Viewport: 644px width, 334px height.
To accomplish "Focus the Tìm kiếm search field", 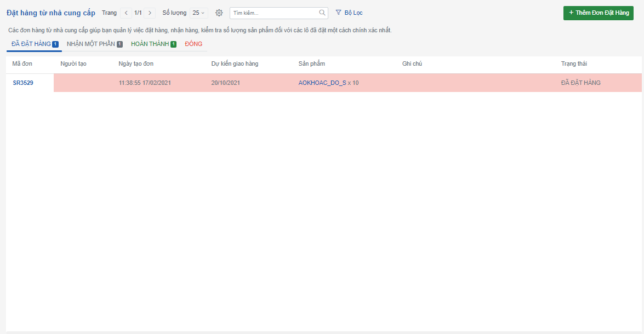I will coord(274,13).
